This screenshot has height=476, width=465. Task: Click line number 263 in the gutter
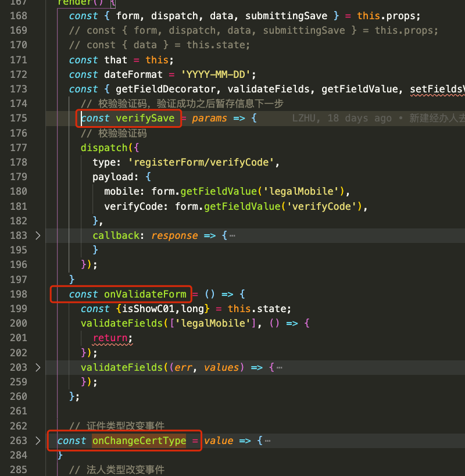[x=19, y=441]
